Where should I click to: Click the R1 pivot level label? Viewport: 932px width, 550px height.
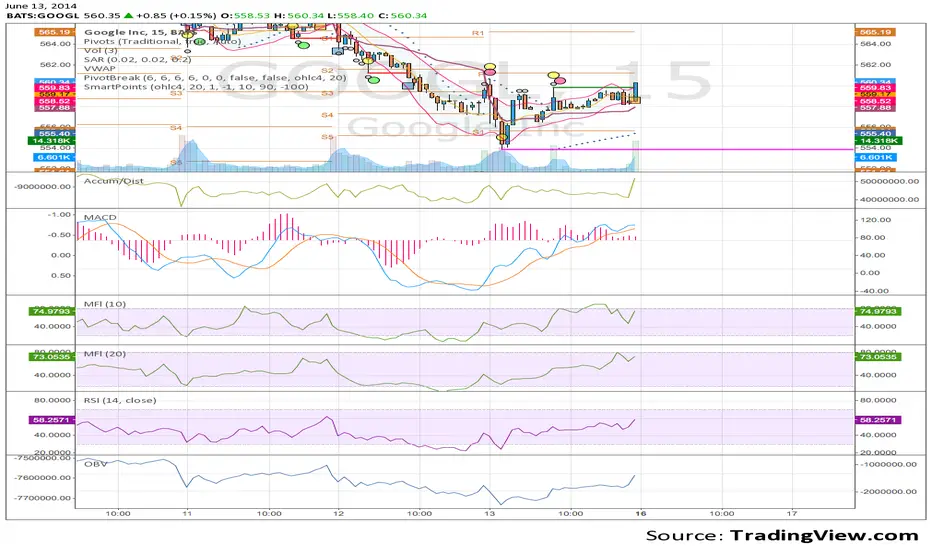[478, 33]
